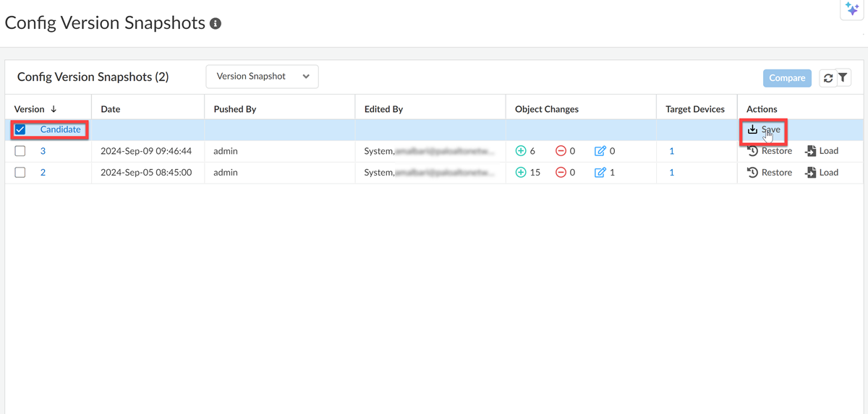The width and height of the screenshot is (868, 414).
Task: Click the info icon beside page title
Action: (x=215, y=24)
